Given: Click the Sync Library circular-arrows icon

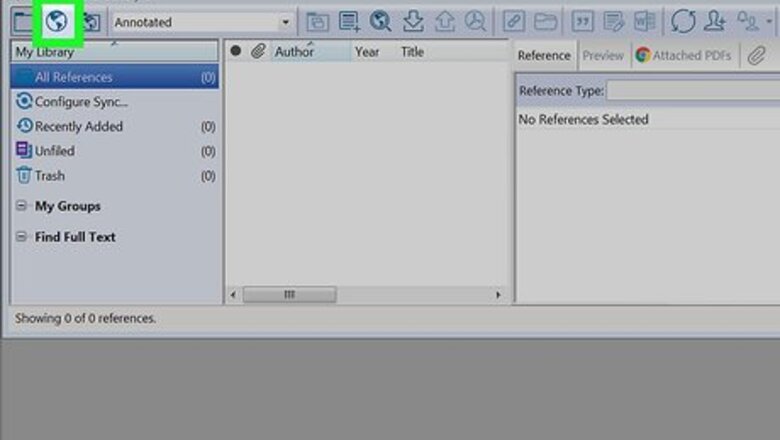Looking at the screenshot, I should pyautogui.click(x=683, y=21).
